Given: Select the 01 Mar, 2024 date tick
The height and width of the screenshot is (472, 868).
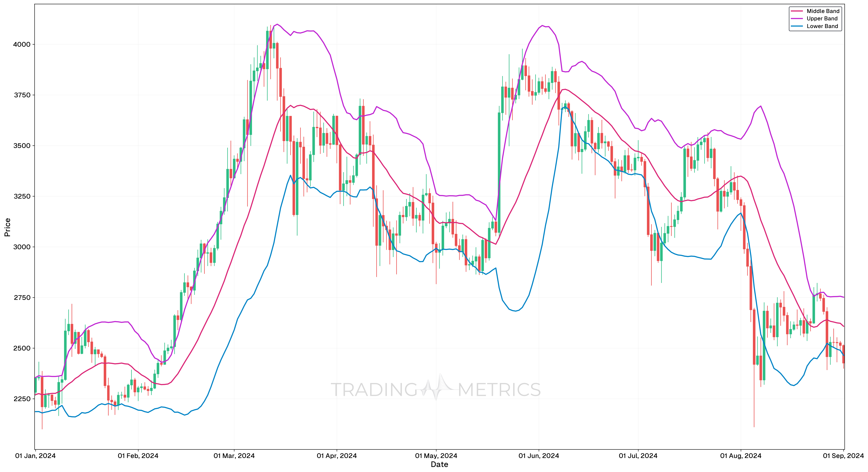Looking at the screenshot, I should pyautogui.click(x=234, y=456).
